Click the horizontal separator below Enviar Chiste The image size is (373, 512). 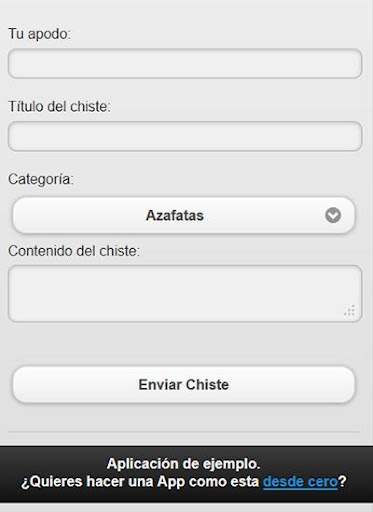click(x=184, y=432)
